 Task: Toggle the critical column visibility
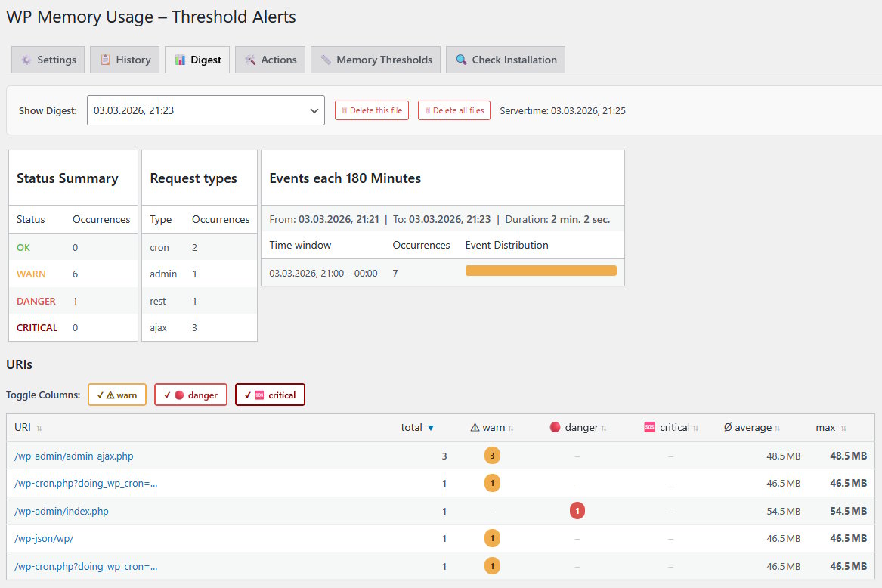pos(270,394)
